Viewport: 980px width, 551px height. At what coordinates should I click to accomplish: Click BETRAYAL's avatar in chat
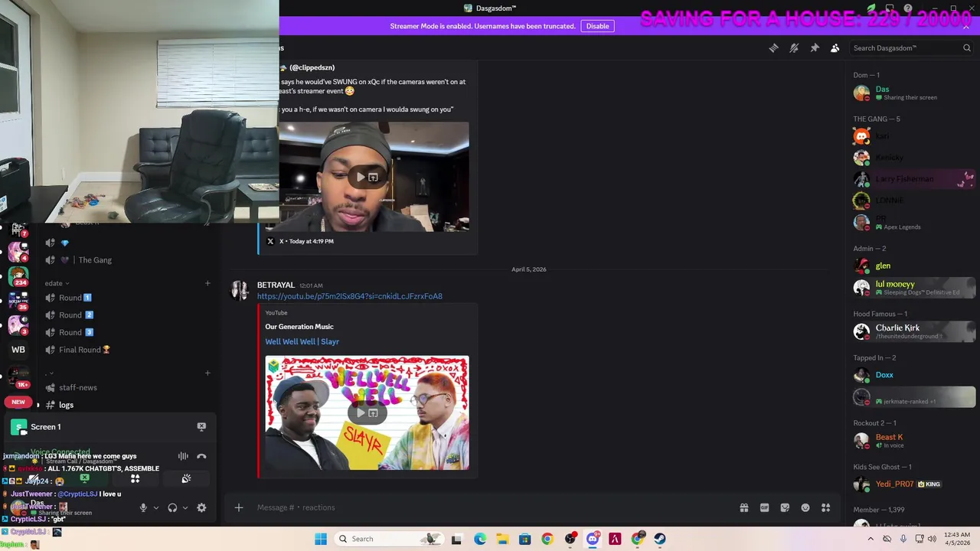[x=240, y=290]
